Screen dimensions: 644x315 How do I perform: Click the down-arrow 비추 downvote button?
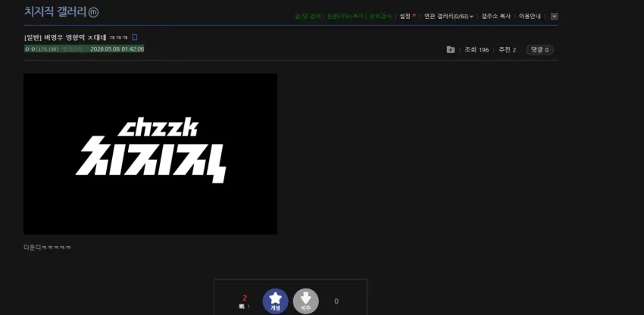pos(305,301)
